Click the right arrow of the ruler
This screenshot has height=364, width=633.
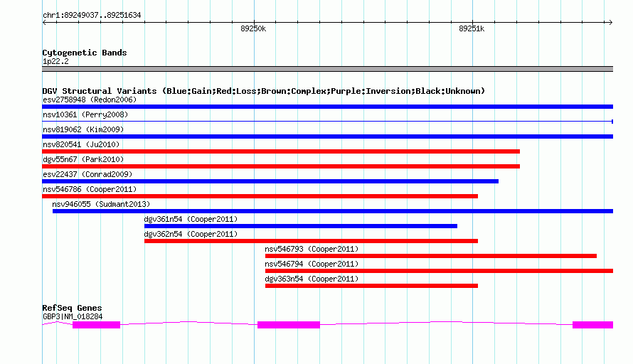[611, 23]
